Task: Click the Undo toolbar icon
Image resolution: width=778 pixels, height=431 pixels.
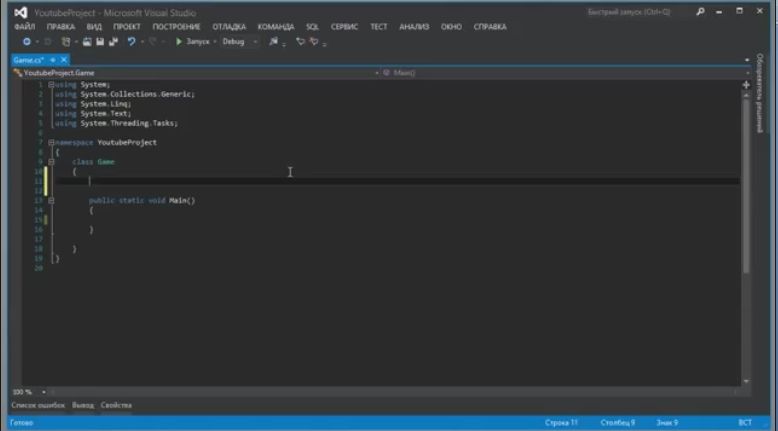Action: coord(131,42)
